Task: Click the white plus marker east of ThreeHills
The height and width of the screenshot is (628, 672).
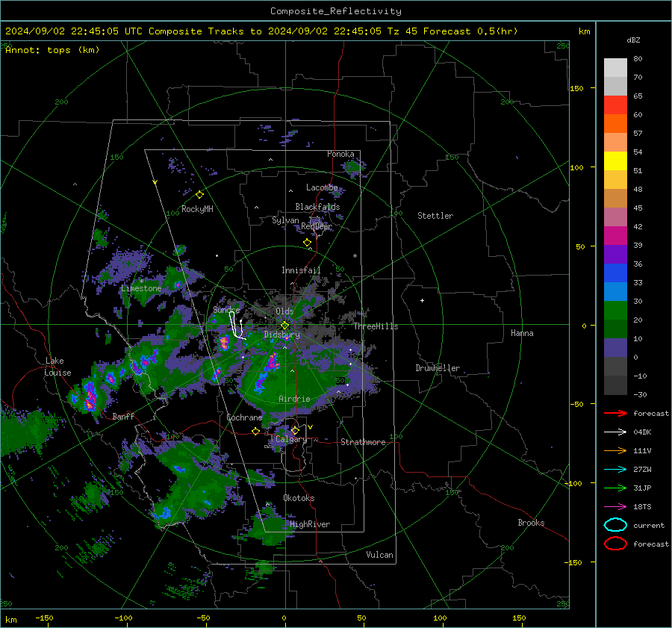Action: [422, 300]
